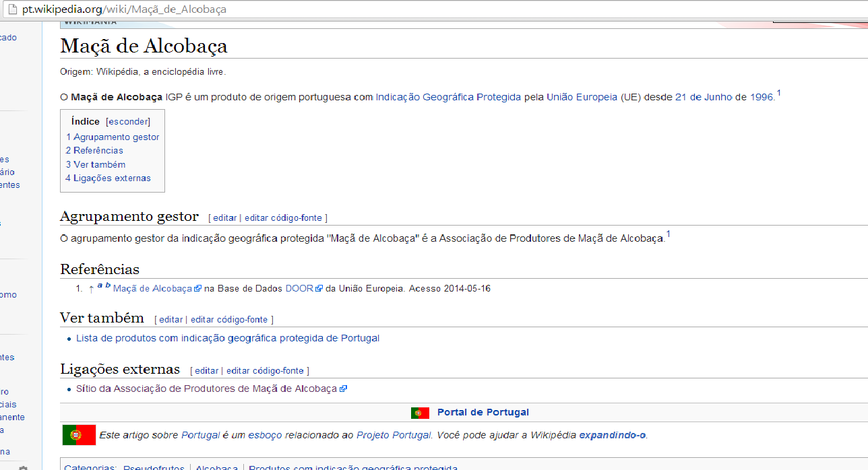This screenshot has height=470, width=868.
Task: Click footnote 1 after Produtores de Maçã de Alcobaça
Action: (x=668, y=234)
